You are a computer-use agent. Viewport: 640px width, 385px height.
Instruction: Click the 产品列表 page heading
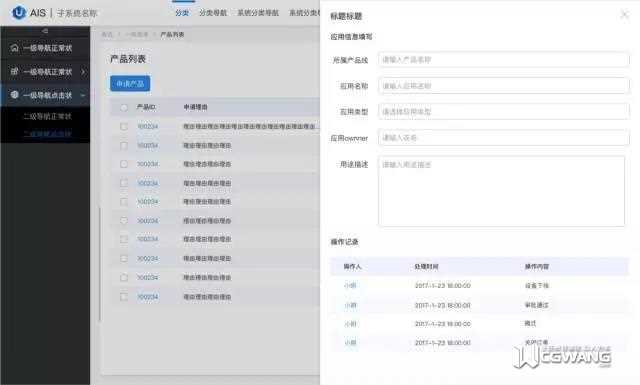[128, 59]
